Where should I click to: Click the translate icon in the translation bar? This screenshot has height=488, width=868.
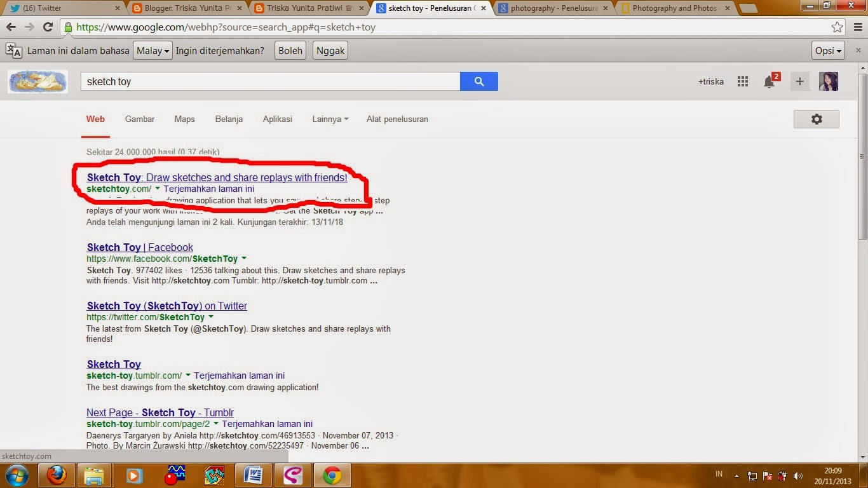tap(13, 51)
